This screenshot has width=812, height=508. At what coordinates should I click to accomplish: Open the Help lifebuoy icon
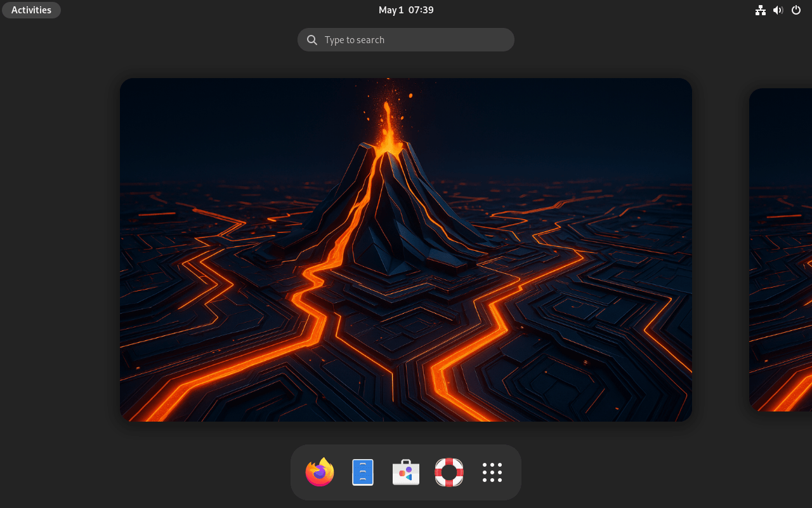click(x=449, y=472)
